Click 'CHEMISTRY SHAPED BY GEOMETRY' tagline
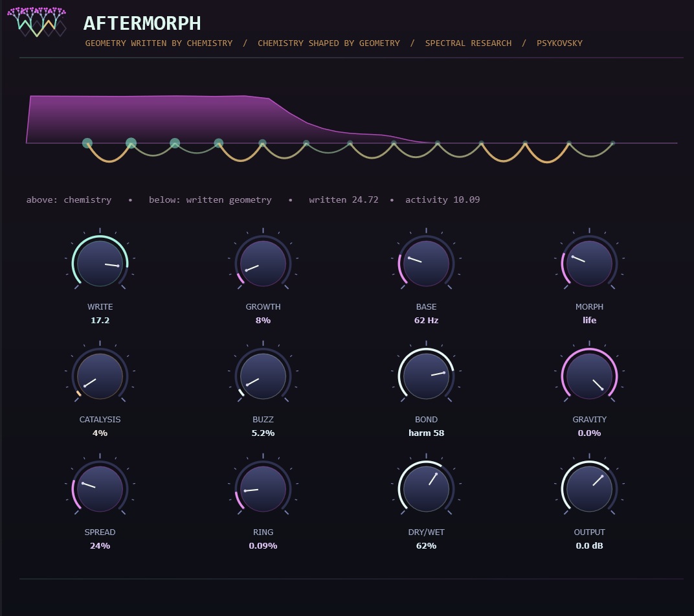The image size is (694, 616). [329, 43]
